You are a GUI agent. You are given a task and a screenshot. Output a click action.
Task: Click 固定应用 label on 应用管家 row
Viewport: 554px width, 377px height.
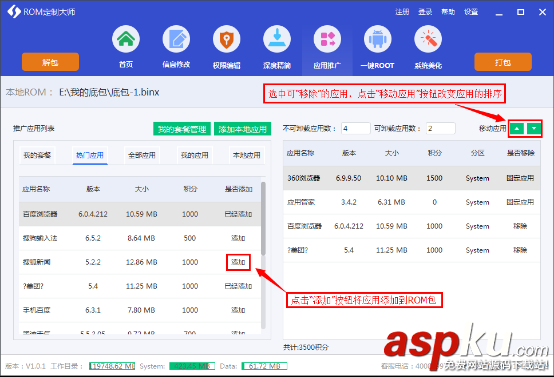coord(520,202)
